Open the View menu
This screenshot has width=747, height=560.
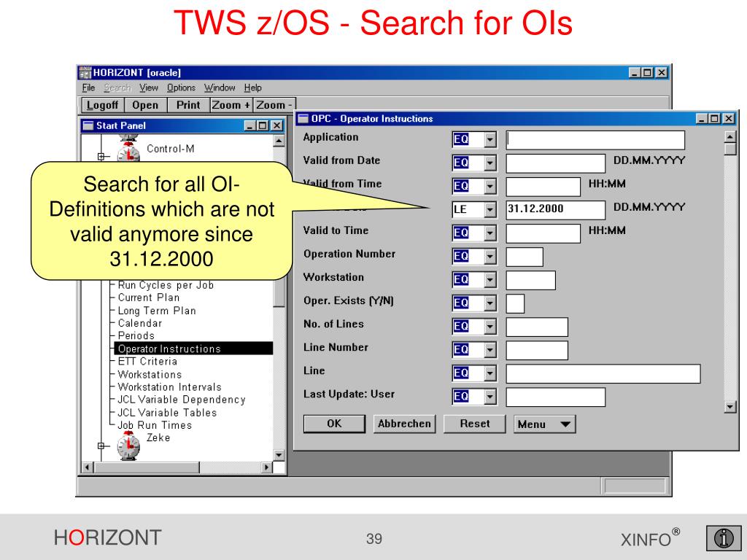pyautogui.click(x=149, y=87)
